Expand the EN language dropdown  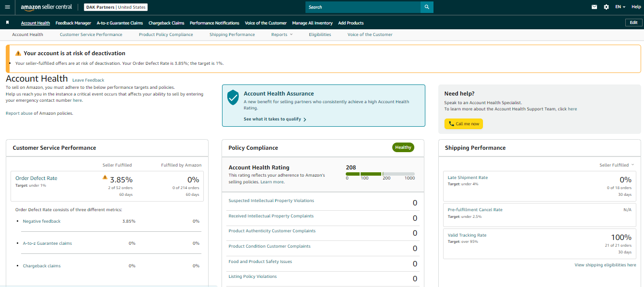pos(621,7)
